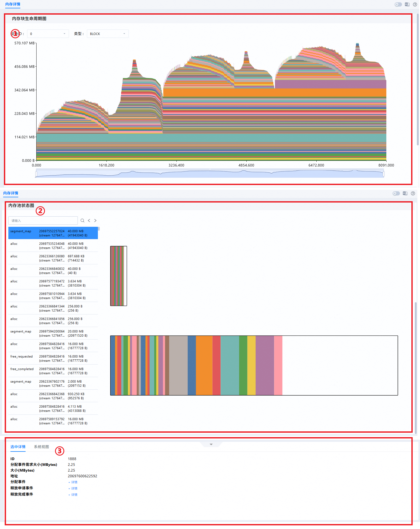Collapse the details panel with the down arrow
The height and width of the screenshot is (529, 420).
point(211,444)
